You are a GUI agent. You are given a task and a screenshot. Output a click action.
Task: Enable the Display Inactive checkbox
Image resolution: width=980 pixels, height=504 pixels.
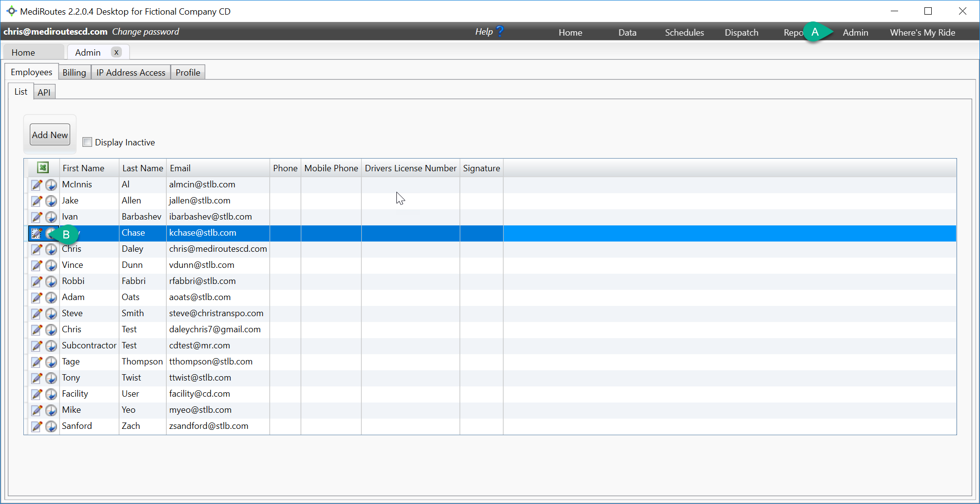point(87,142)
